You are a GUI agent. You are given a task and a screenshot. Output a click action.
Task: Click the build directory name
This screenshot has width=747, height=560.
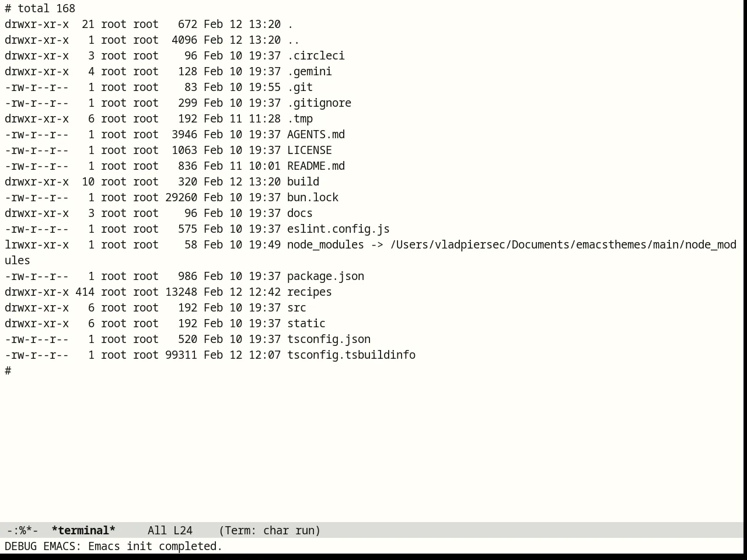pos(303,181)
